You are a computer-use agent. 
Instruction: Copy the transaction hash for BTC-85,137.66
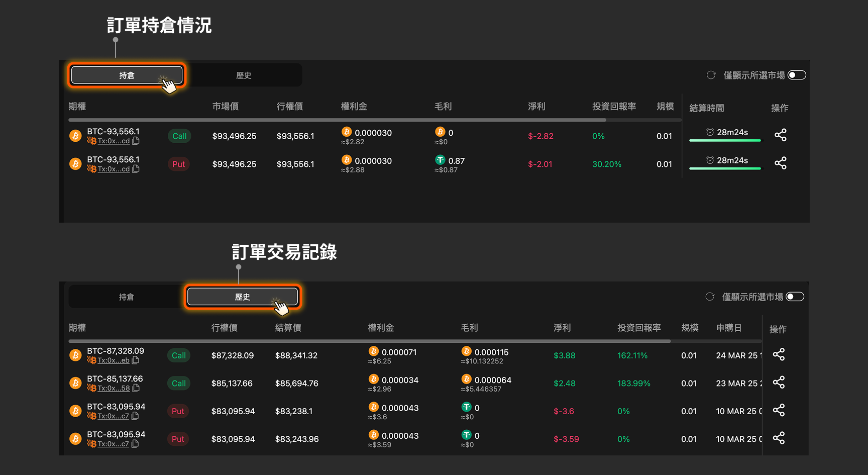tap(136, 388)
